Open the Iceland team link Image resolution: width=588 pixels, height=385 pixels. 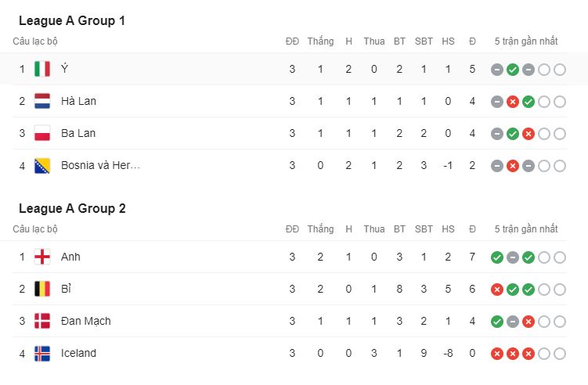(x=79, y=353)
